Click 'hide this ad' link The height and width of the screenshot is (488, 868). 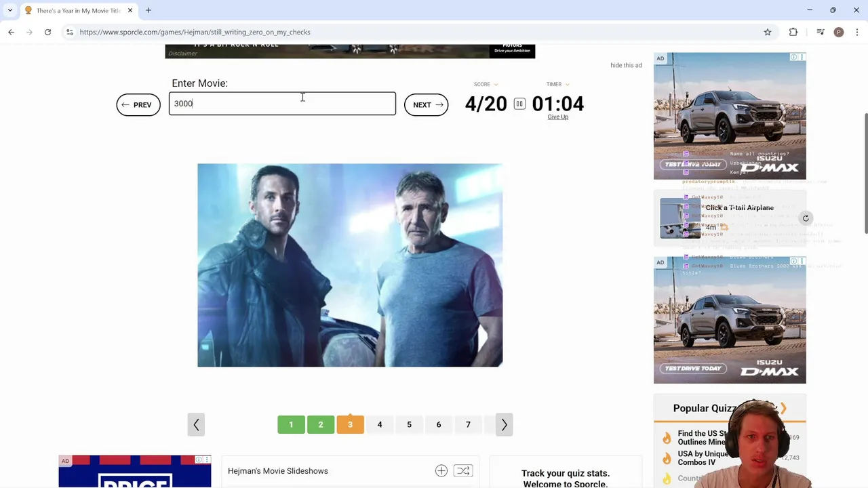click(626, 65)
